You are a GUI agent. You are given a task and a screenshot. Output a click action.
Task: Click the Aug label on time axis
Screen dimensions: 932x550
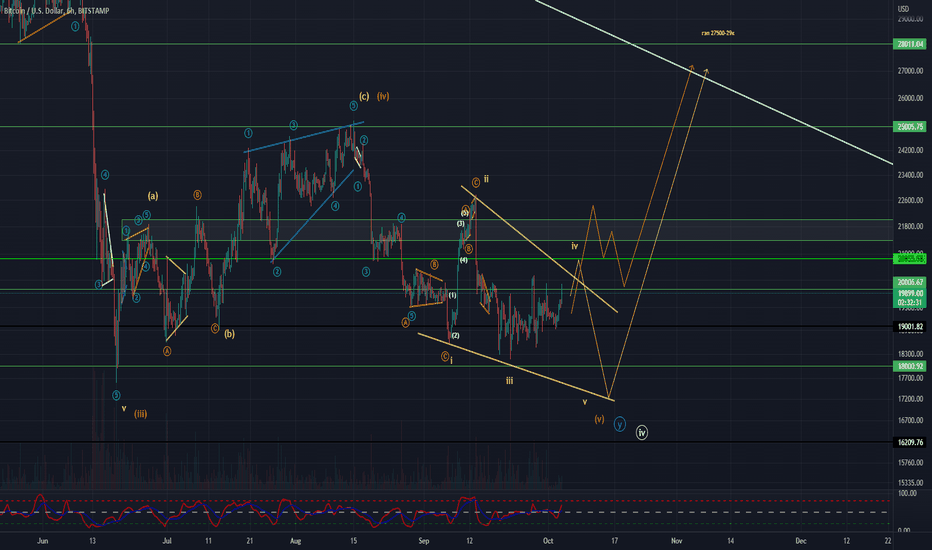(295, 541)
